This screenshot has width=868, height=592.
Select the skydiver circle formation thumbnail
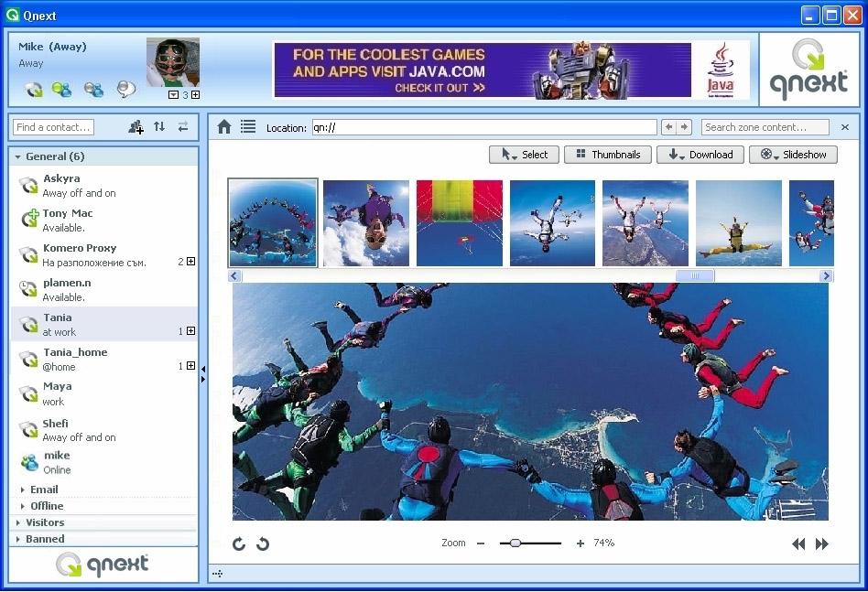[x=273, y=223]
